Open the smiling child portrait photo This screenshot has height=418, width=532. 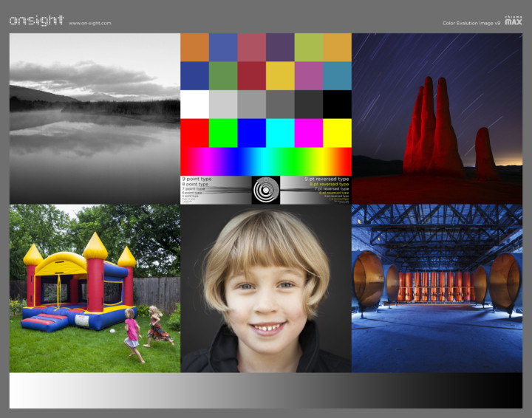(x=266, y=289)
